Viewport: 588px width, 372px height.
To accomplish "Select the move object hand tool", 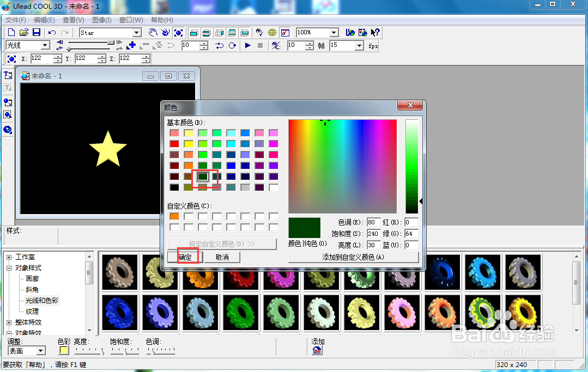I will tap(153, 33).
